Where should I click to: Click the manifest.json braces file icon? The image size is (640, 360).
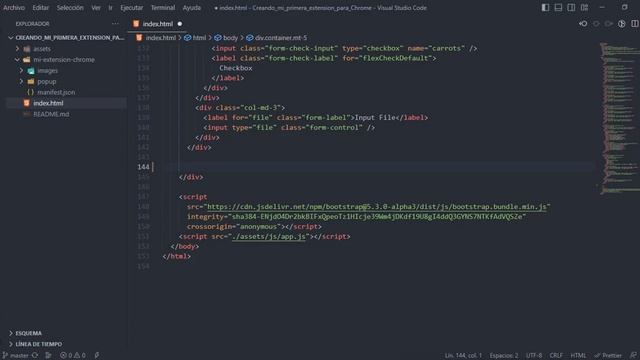[30, 92]
